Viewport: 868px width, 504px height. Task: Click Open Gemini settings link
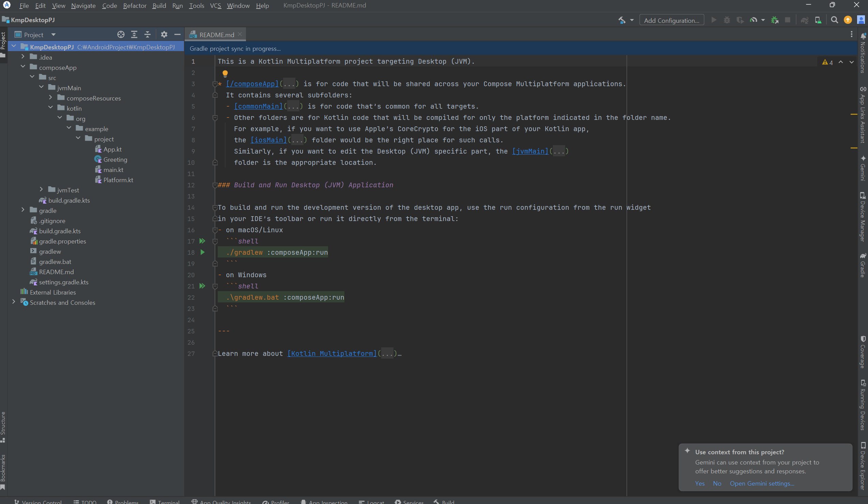click(x=762, y=483)
